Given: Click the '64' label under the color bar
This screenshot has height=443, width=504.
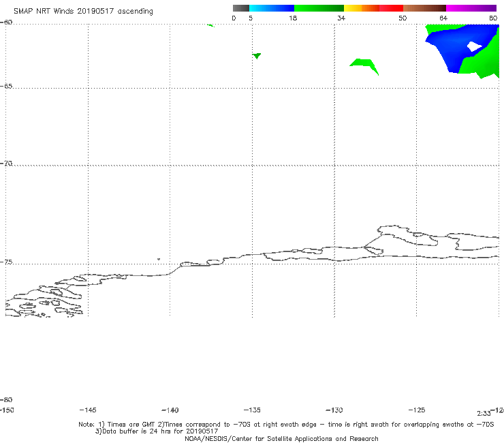Looking at the screenshot, I should point(443,18).
